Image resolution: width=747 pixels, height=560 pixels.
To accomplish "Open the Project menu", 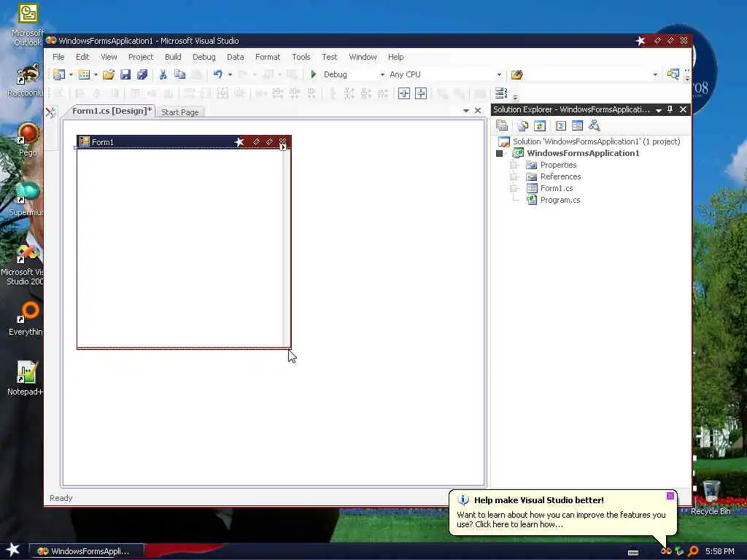I will click(x=141, y=57).
